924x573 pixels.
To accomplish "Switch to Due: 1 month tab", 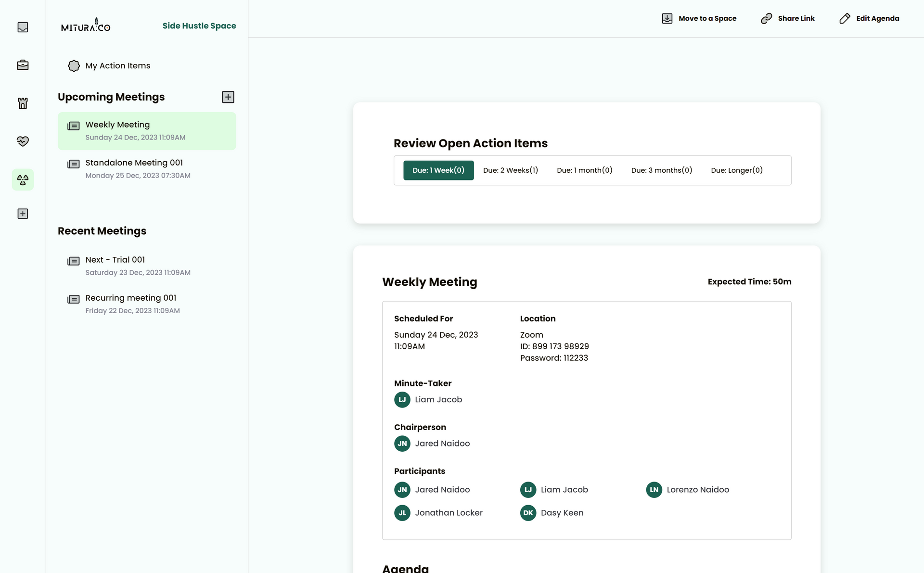I will pyautogui.click(x=584, y=170).
